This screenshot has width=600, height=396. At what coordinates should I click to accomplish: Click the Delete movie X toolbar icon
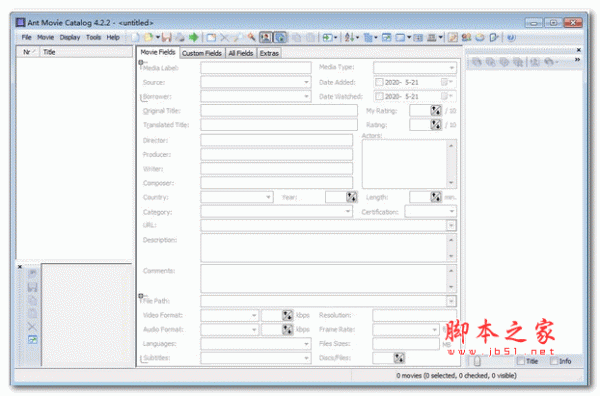225,37
